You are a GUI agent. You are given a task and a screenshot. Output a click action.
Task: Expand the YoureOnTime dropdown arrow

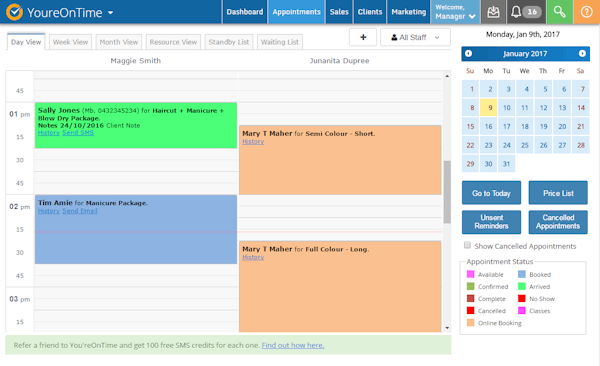point(111,13)
